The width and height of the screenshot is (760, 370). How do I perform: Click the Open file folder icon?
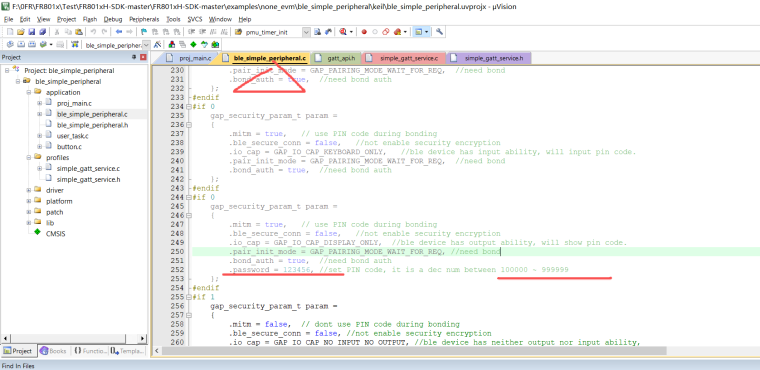click(20, 32)
